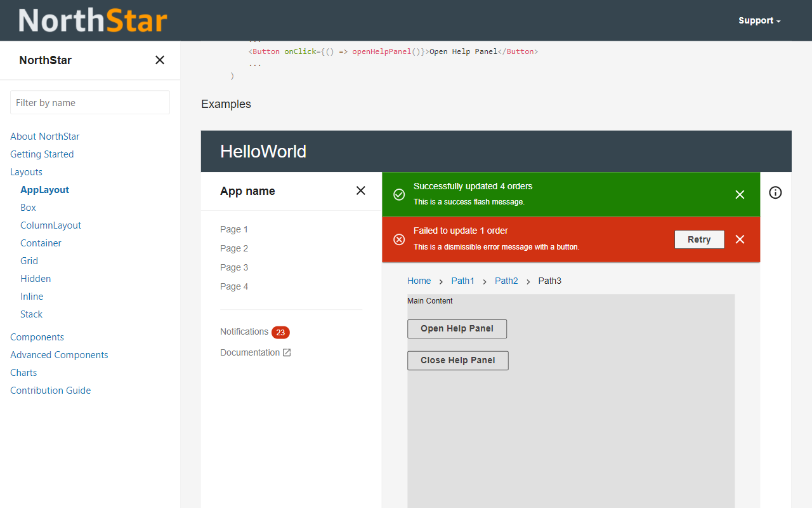Open the Charts section in the sidebar

point(23,372)
